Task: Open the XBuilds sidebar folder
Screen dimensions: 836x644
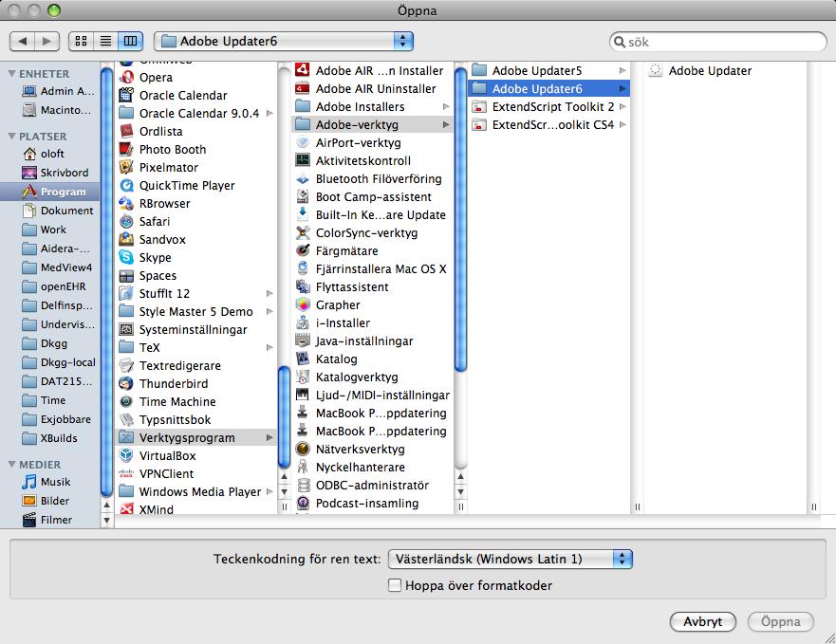Action: [x=50, y=438]
